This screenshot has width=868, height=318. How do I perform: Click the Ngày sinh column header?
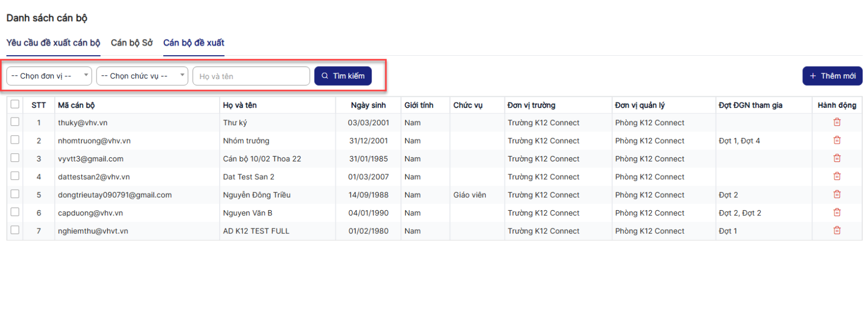click(x=368, y=105)
